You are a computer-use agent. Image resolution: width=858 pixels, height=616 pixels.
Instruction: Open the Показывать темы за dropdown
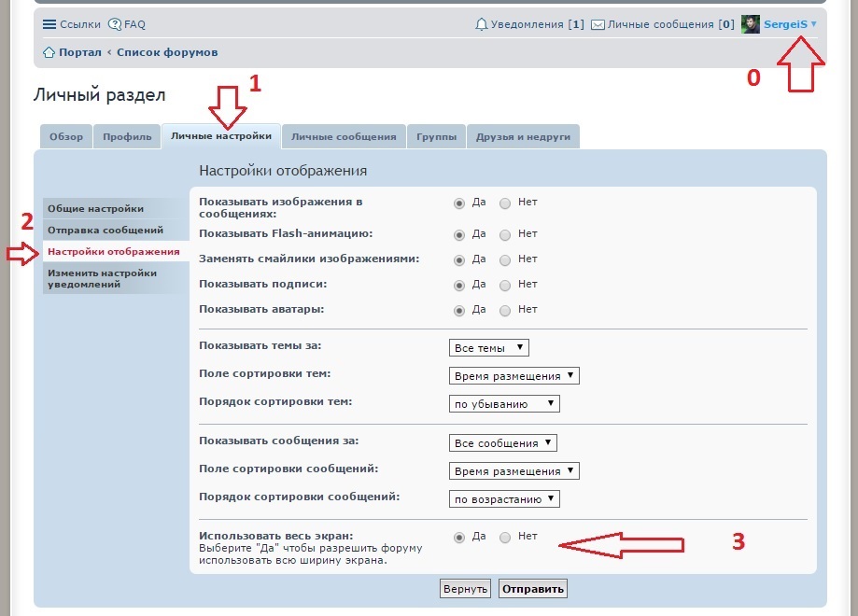tap(489, 348)
